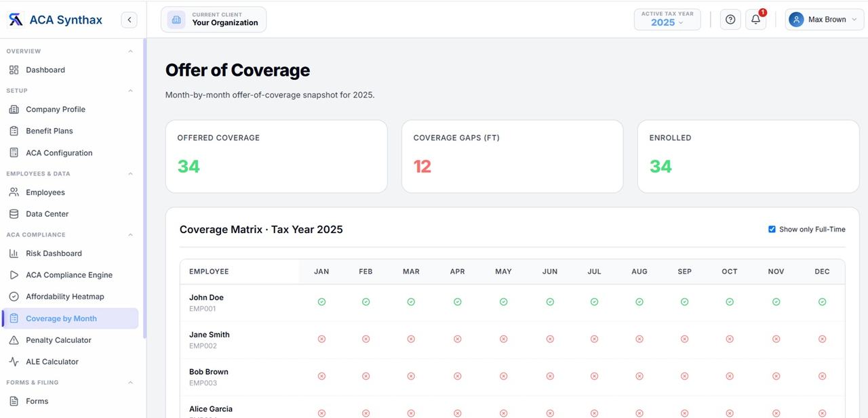Click the Enrolled 34 card
The image size is (868, 418).
coord(749,156)
